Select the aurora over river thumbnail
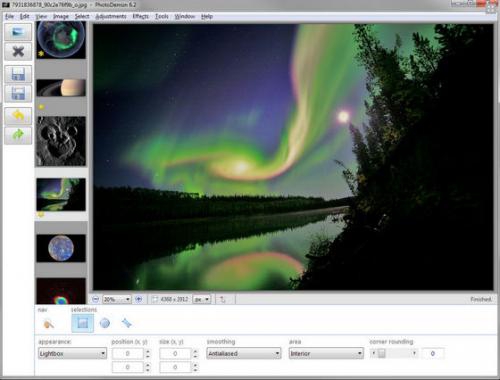The height and width of the screenshot is (380, 500). pyautogui.click(x=61, y=194)
